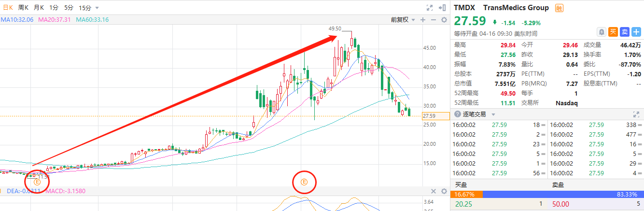Expand the K-line chart to fullscreen
The height and width of the screenshot is (211, 644).
coord(430,8)
